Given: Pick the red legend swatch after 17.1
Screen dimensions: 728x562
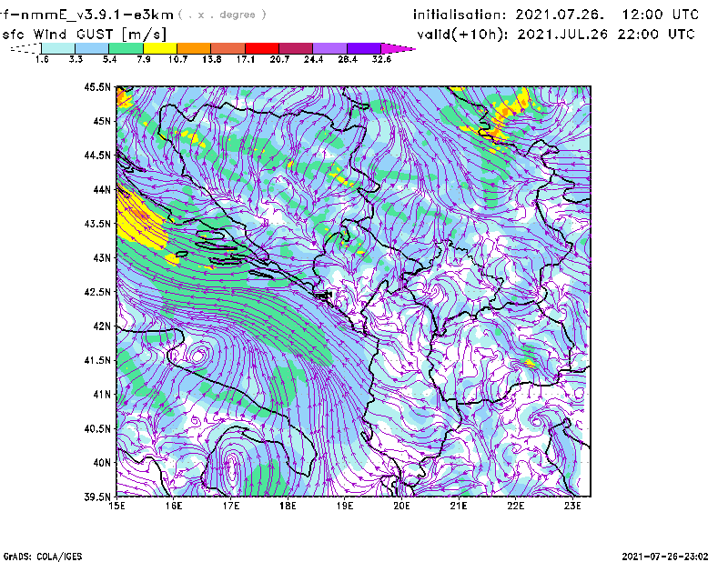Looking at the screenshot, I should coord(262,48).
